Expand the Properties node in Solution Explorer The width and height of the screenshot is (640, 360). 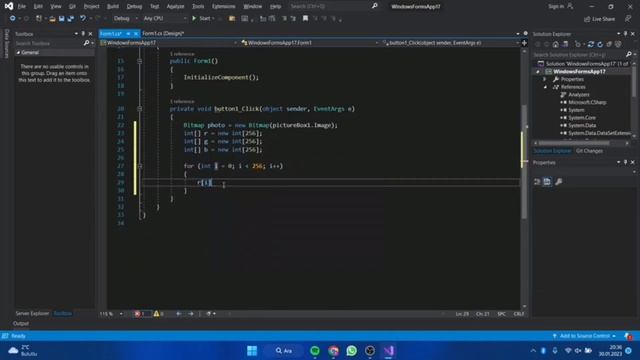pos(545,79)
